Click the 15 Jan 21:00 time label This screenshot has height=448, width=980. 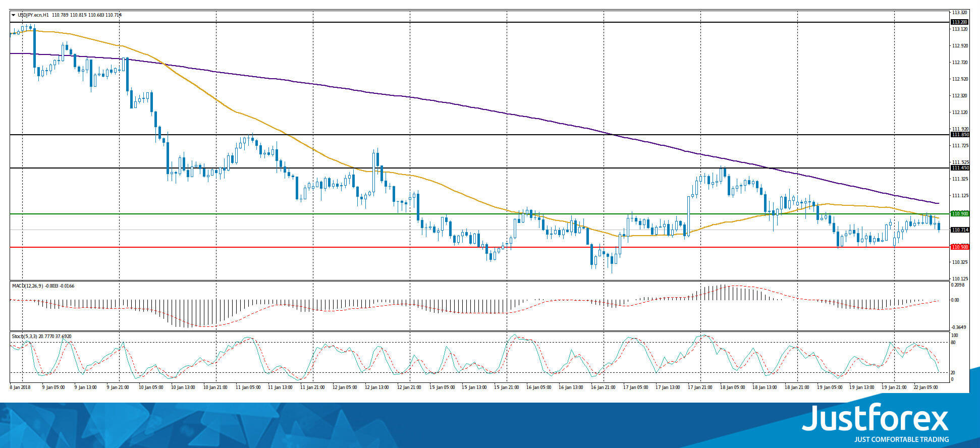click(x=506, y=387)
